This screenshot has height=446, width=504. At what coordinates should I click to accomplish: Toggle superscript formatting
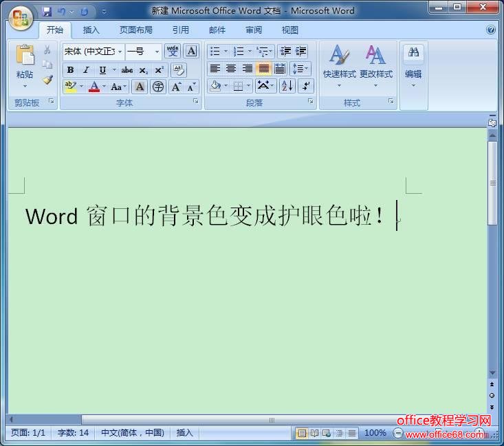pyautogui.click(x=159, y=69)
